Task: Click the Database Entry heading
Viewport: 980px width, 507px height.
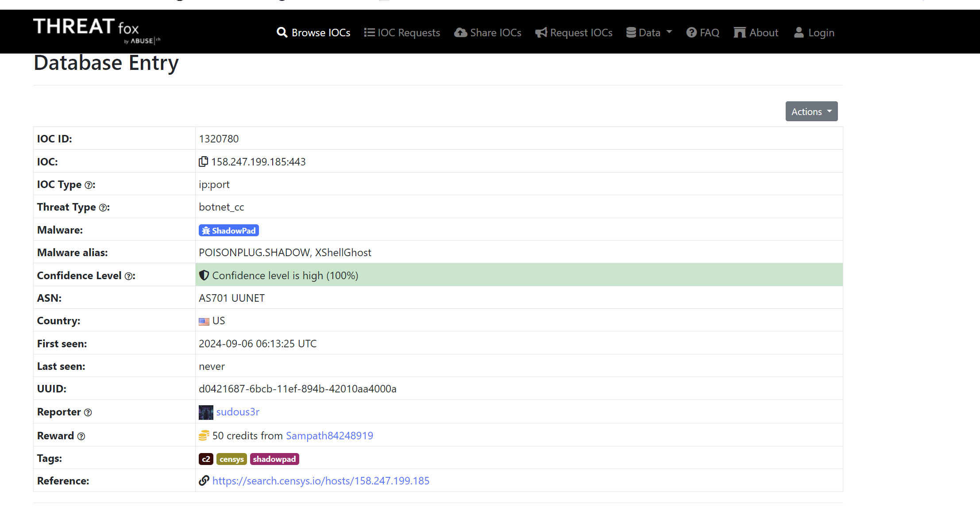Action: [x=106, y=63]
